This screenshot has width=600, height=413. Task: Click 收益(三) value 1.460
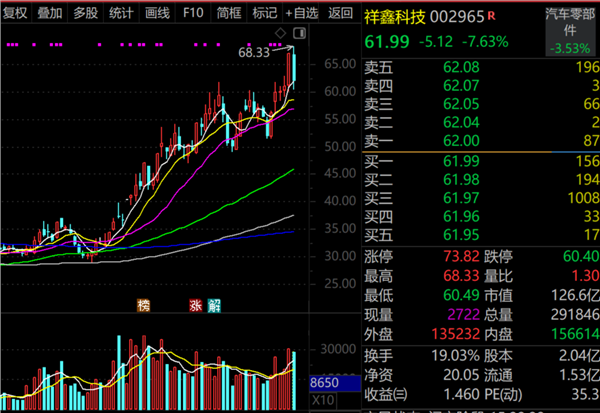(461, 394)
